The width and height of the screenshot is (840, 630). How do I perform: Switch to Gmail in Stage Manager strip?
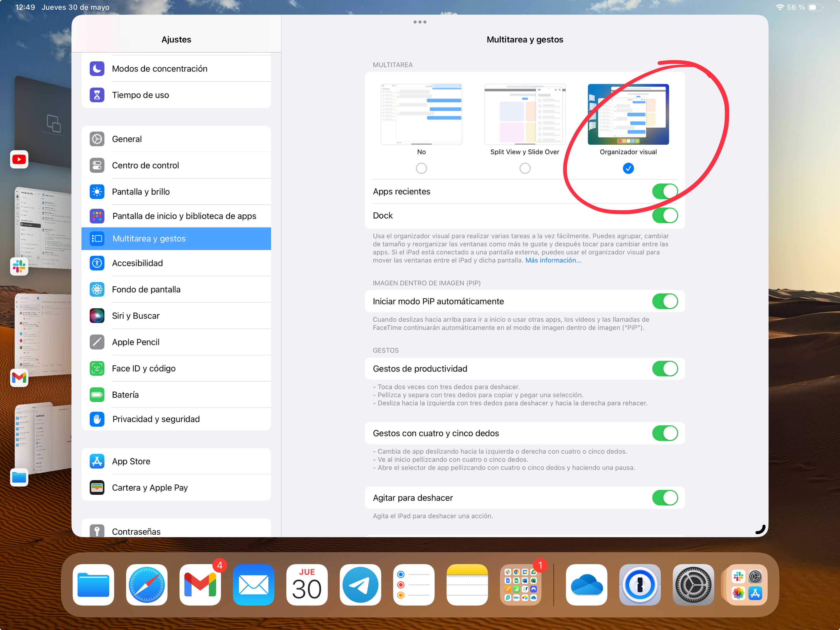pyautogui.click(x=19, y=378)
